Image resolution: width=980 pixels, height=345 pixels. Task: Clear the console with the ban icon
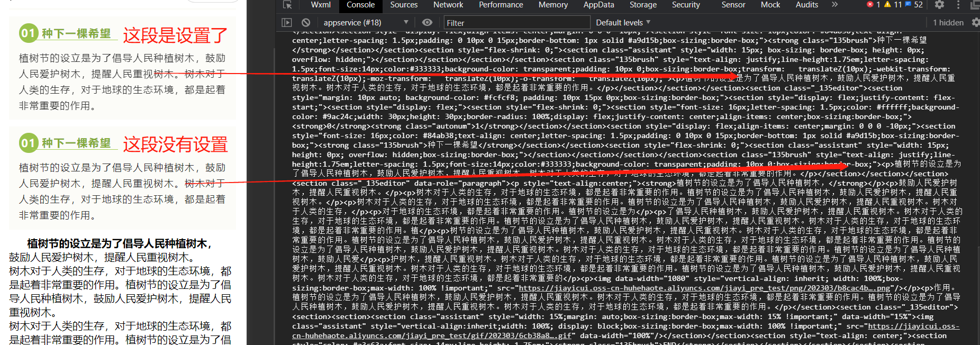coord(306,23)
